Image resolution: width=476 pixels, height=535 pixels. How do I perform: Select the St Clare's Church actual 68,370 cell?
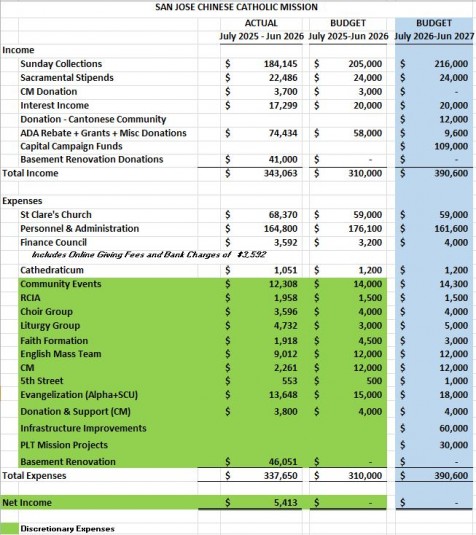261,215
